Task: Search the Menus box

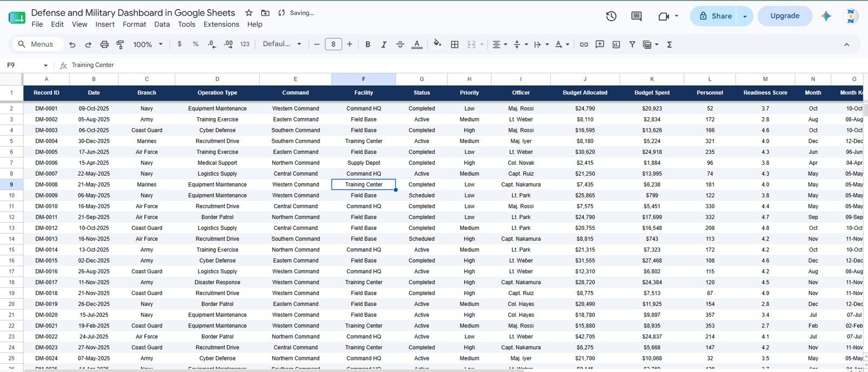Action: click(37, 44)
